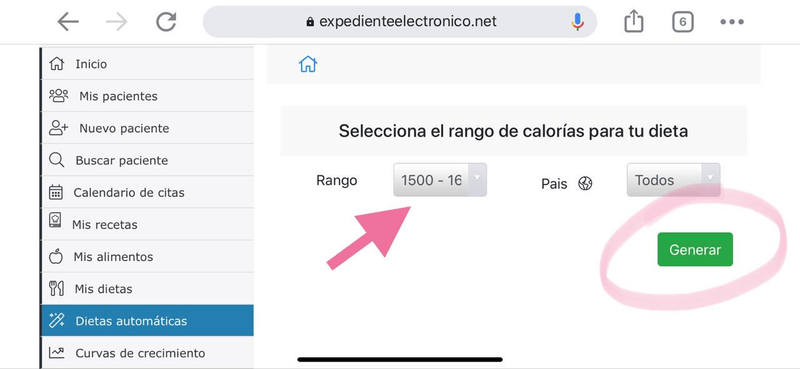Open Buscar paciente from the sidebar
The image size is (800, 369).
coord(147,160)
